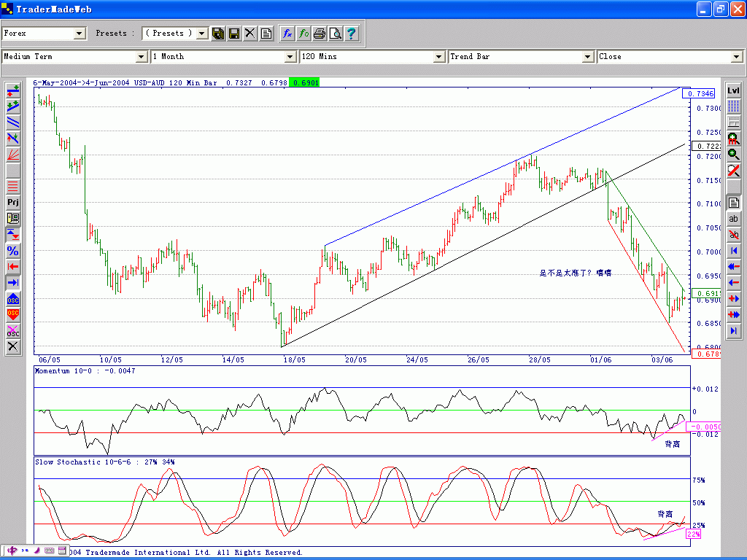
Task: Toggle the vertical grid lines button
Action: (x=733, y=106)
